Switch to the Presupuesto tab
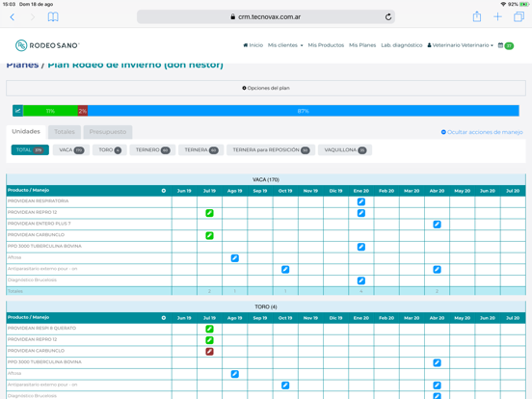This screenshot has width=532, height=399. coord(108,132)
